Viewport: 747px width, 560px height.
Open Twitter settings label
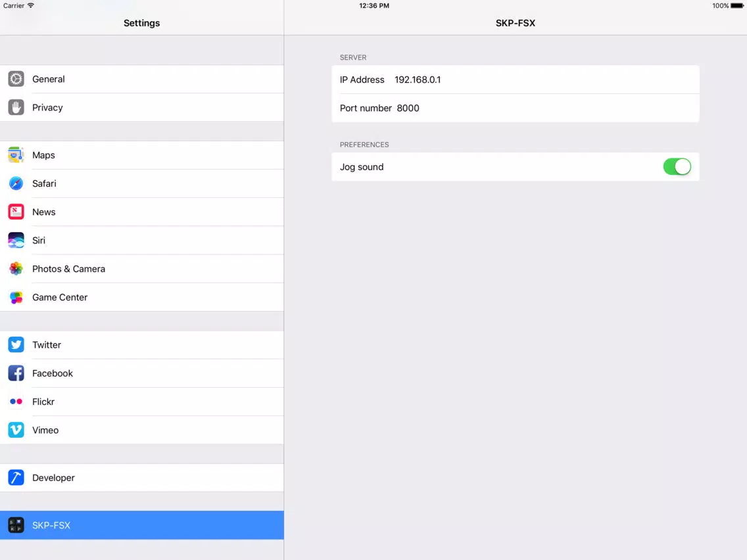[47, 345]
